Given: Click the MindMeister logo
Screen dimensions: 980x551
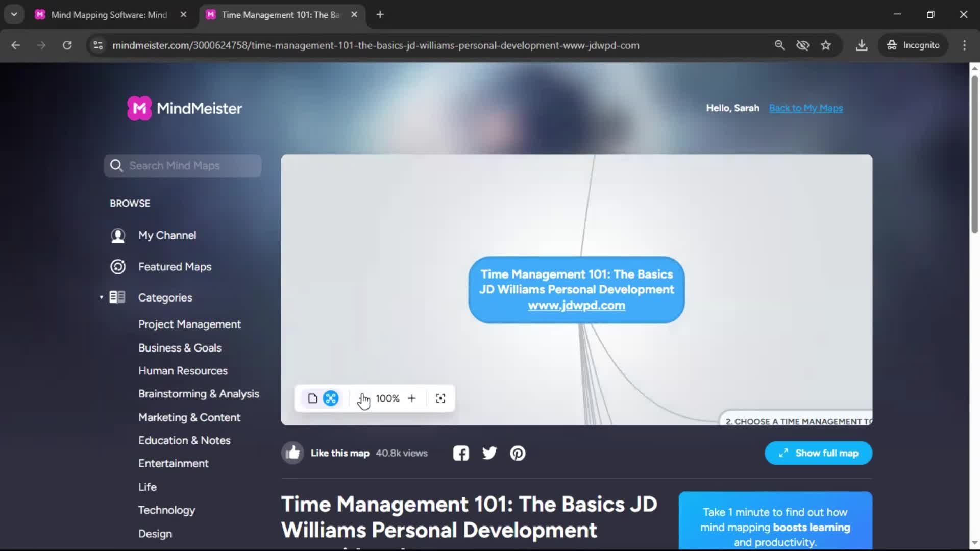Looking at the screenshot, I should (185, 108).
